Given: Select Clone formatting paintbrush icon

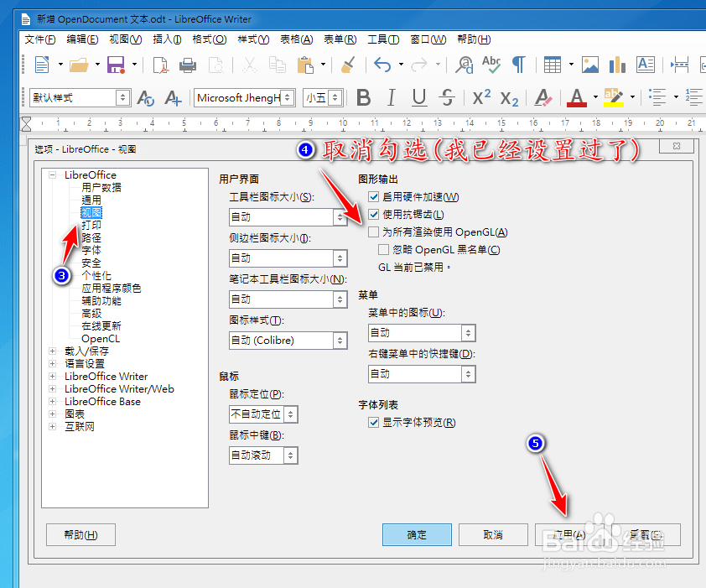Looking at the screenshot, I should point(348,65).
